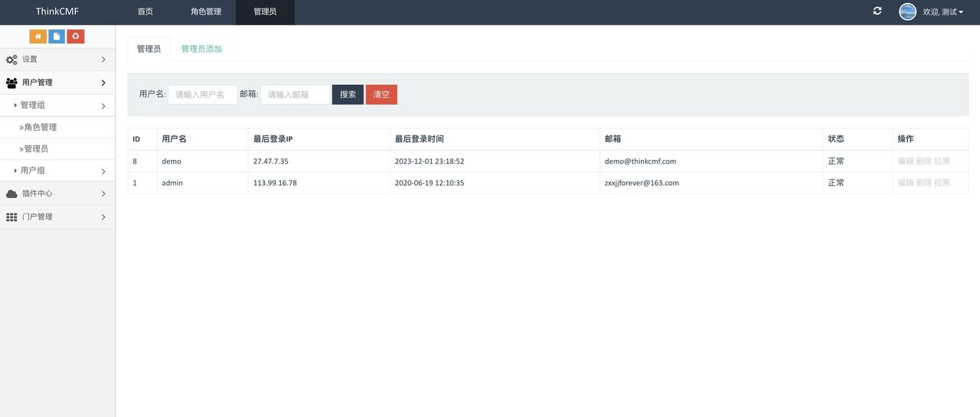The image size is (980, 417).
Task: Click 删除 in the admin row
Action: pos(924,183)
